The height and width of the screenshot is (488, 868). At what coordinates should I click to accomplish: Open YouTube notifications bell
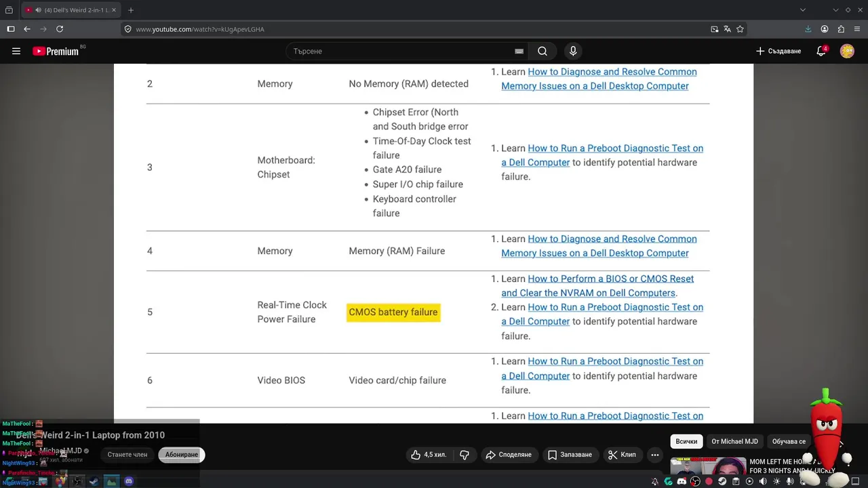click(x=821, y=51)
